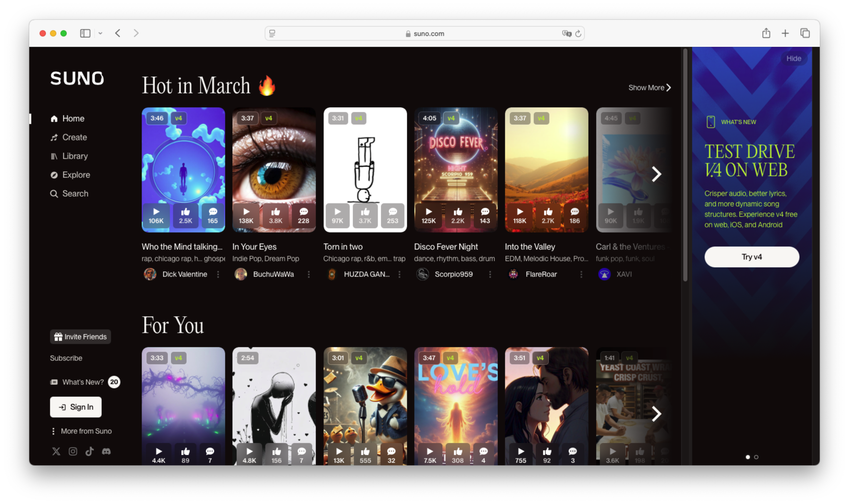This screenshot has width=849, height=504.
Task: Open In Your Eyes song title
Action: point(254,247)
